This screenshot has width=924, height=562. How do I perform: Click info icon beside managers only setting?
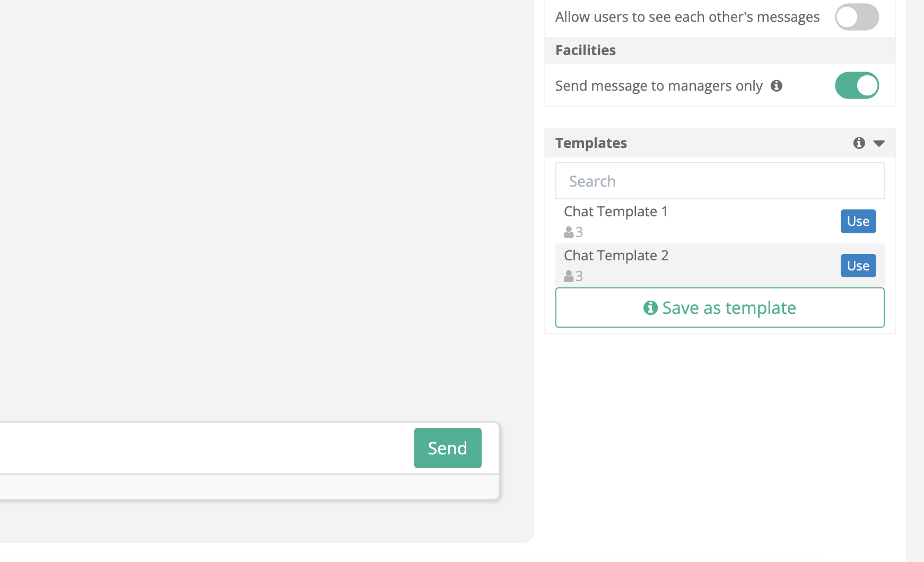point(777,86)
